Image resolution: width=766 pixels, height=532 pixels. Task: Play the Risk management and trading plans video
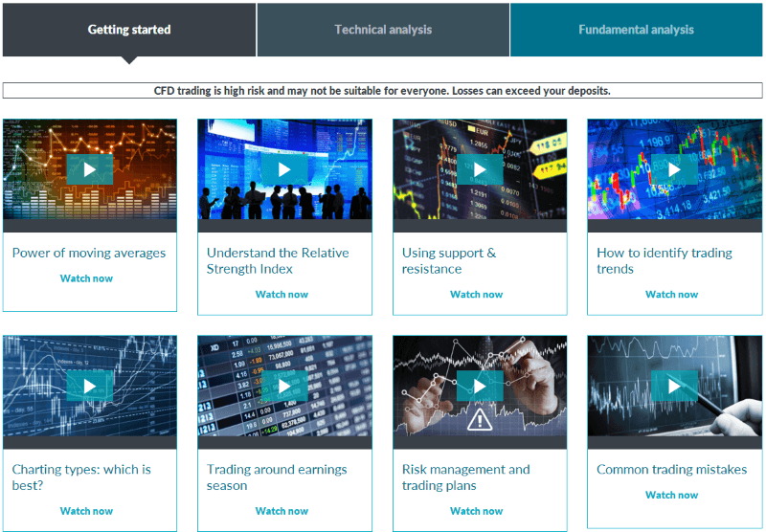480,386
